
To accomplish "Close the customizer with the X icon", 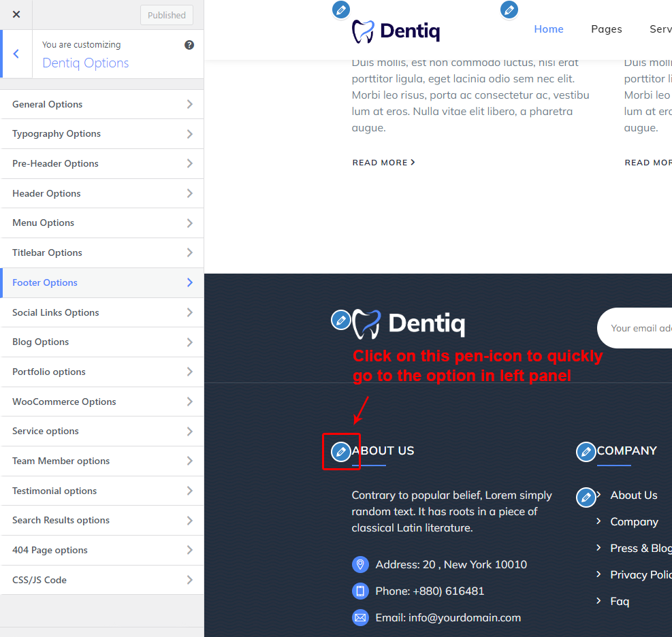I will click(x=16, y=14).
